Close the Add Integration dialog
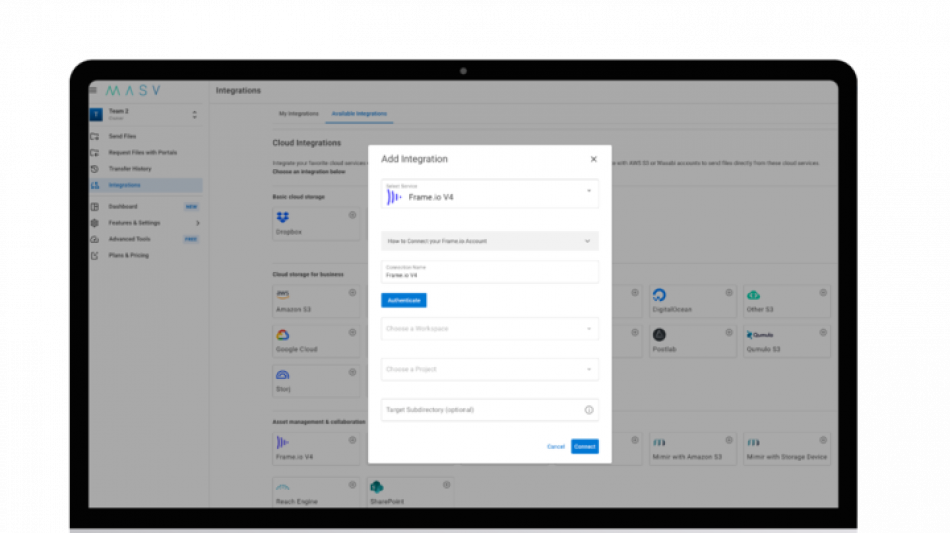Viewport: 950px width, 533px height. 593,159
